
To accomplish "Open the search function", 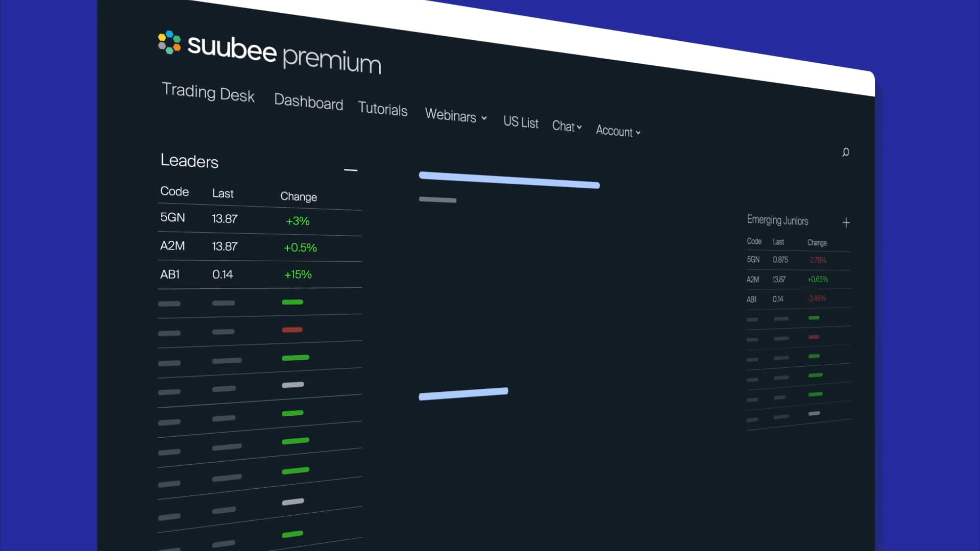I will click(x=846, y=152).
